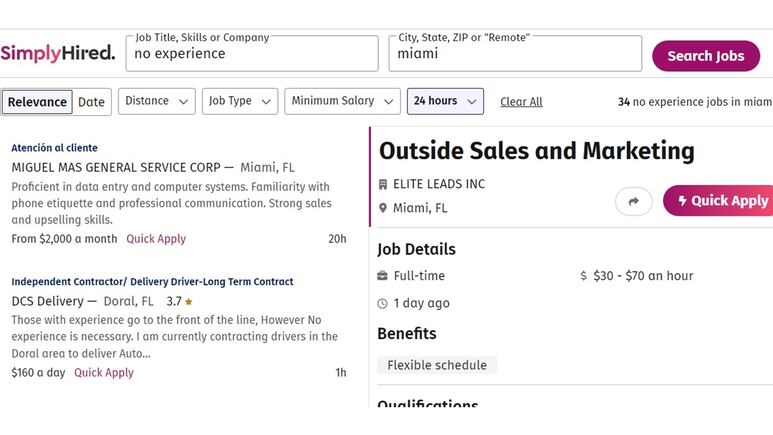Click the 1h posting time on DCS Delivery
Screen dimensions: 773x435
point(341,372)
